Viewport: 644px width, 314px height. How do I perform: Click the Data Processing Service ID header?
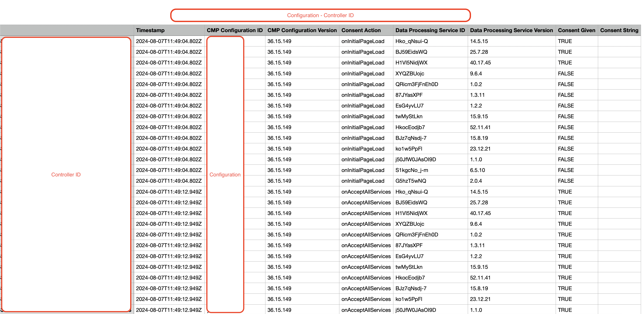(x=430, y=30)
